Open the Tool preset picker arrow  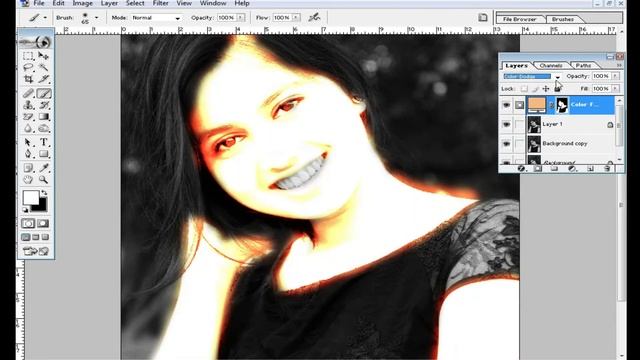pyautogui.click(x=45, y=18)
